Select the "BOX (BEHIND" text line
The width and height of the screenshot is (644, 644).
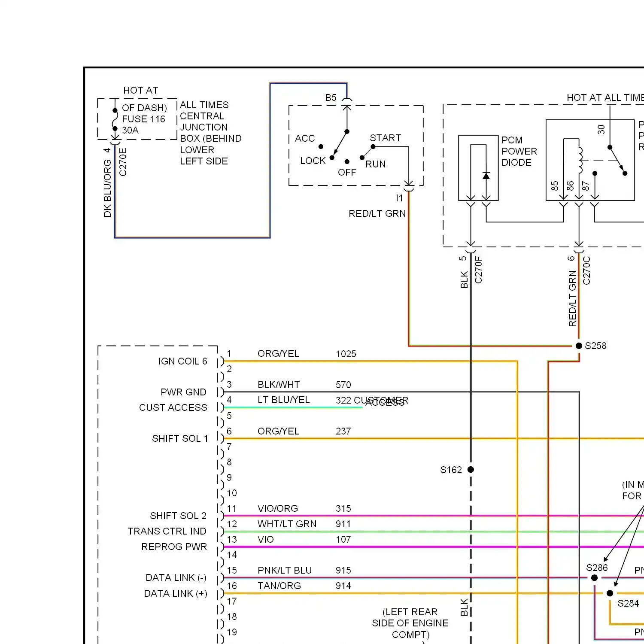(x=210, y=138)
